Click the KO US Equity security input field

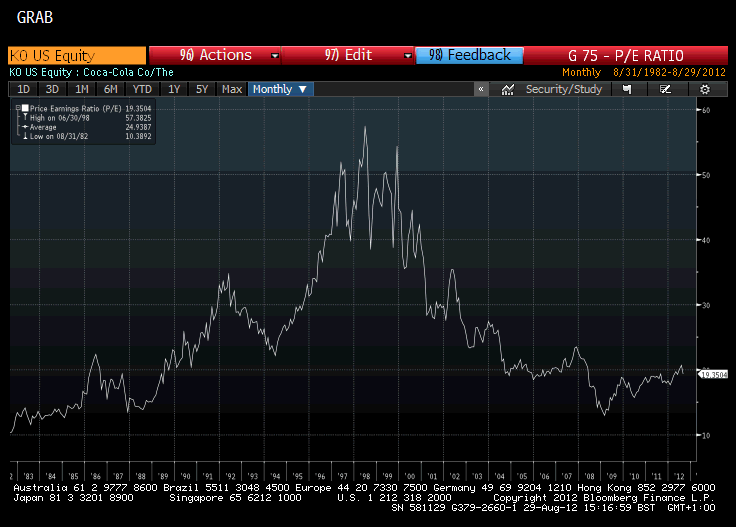pos(77,55)
